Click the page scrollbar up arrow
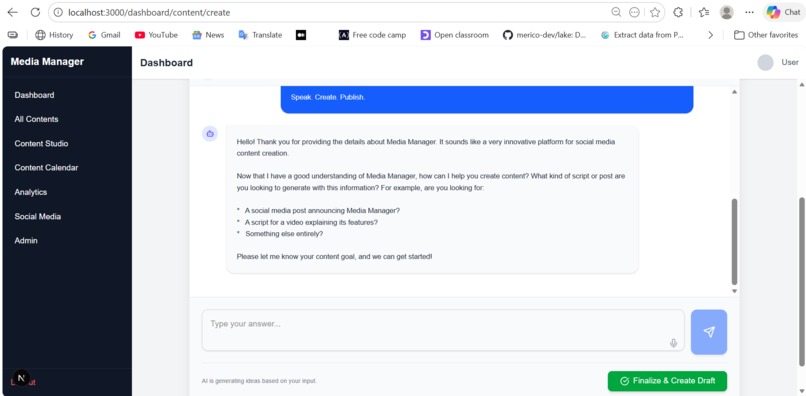Image resolution: width=806 pixels, height=396 pixels. pyautogui.click(x=802, y=84)
